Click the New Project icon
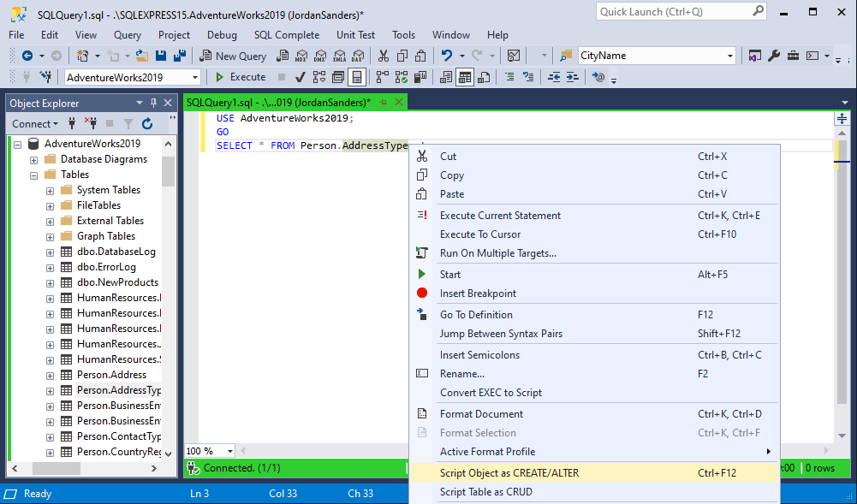Viewport: 857px width, 504px height. [x=82, y=56]
